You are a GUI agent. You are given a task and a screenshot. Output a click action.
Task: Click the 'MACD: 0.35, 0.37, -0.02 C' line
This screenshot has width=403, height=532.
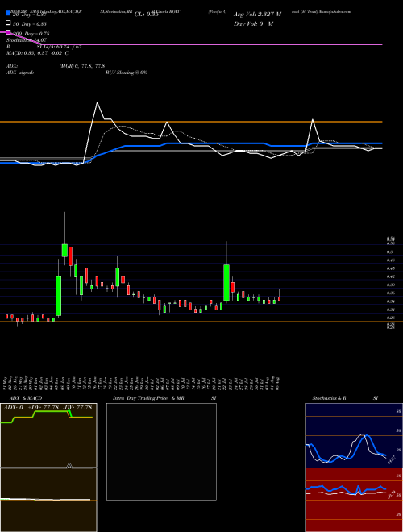point(37,53)
